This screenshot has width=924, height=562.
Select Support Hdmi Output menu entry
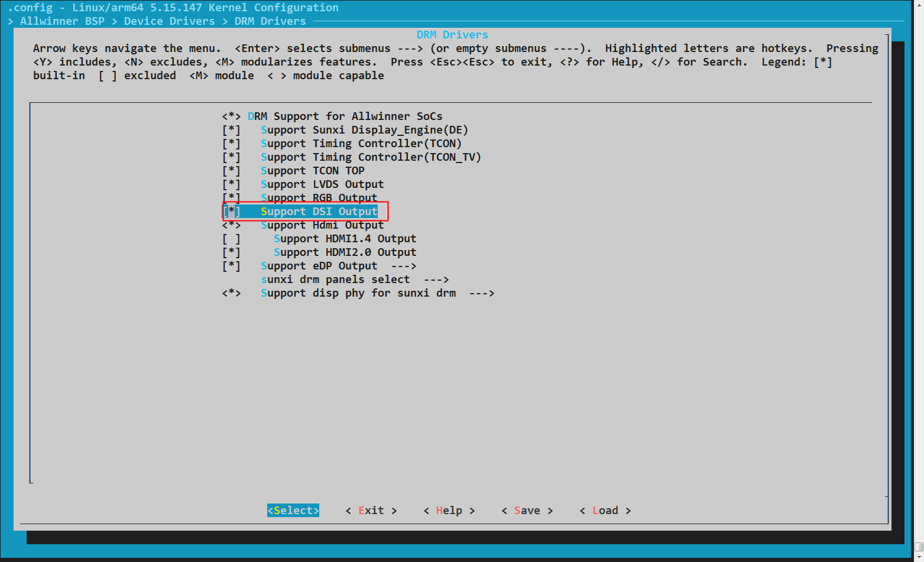coord(322,225)
